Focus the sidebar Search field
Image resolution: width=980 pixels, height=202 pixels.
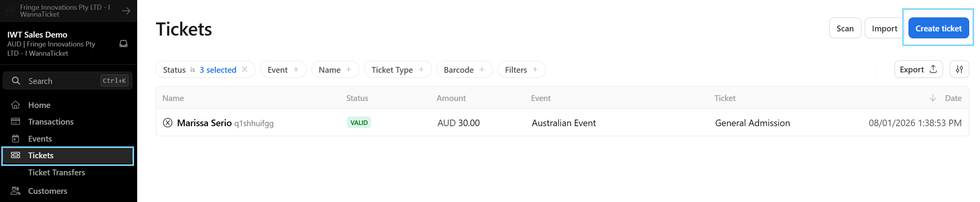click(x=62, y=81)
